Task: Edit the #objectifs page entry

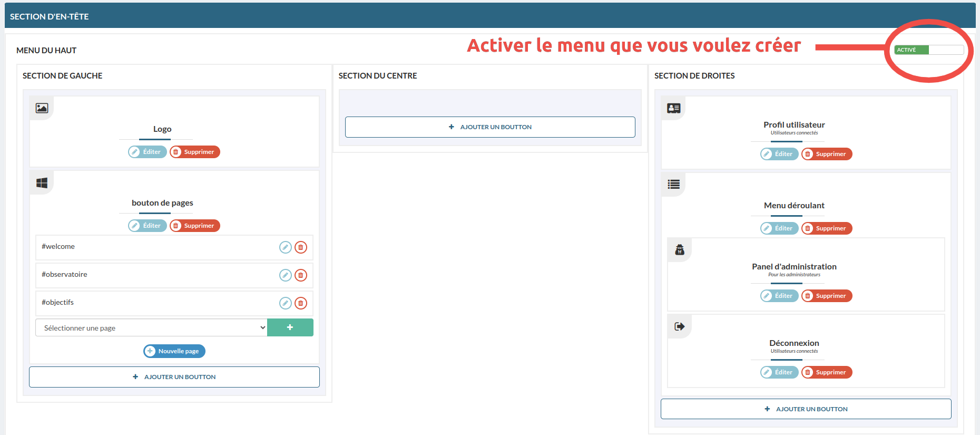Action: [285, 303]
